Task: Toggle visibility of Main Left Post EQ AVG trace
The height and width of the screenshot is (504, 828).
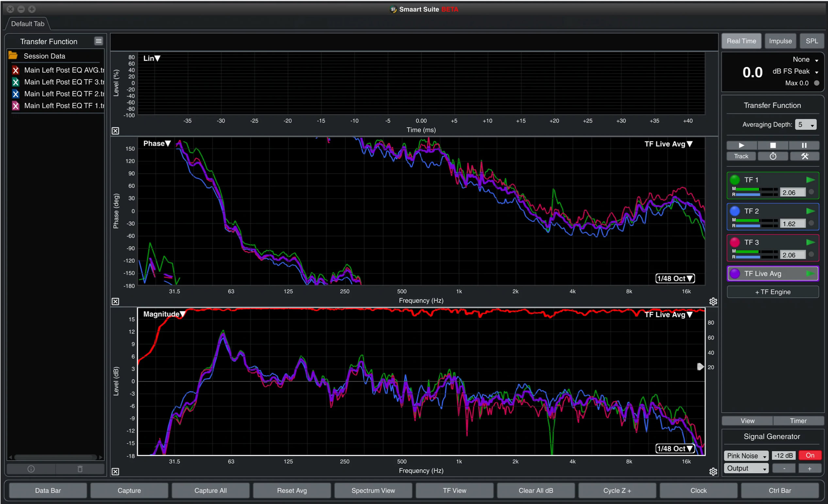Action: (x=15, y=70)
